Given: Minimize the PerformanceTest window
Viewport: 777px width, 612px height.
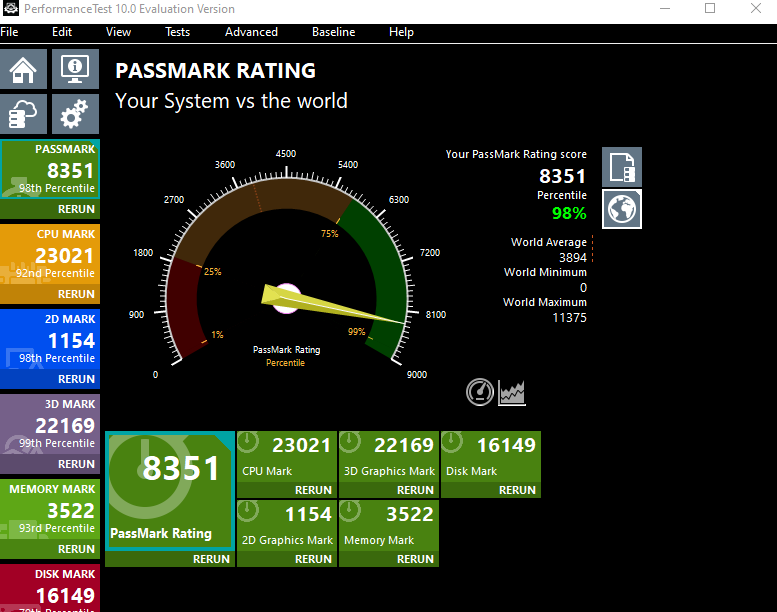Looking at the screenshot, I should (665, 8).
